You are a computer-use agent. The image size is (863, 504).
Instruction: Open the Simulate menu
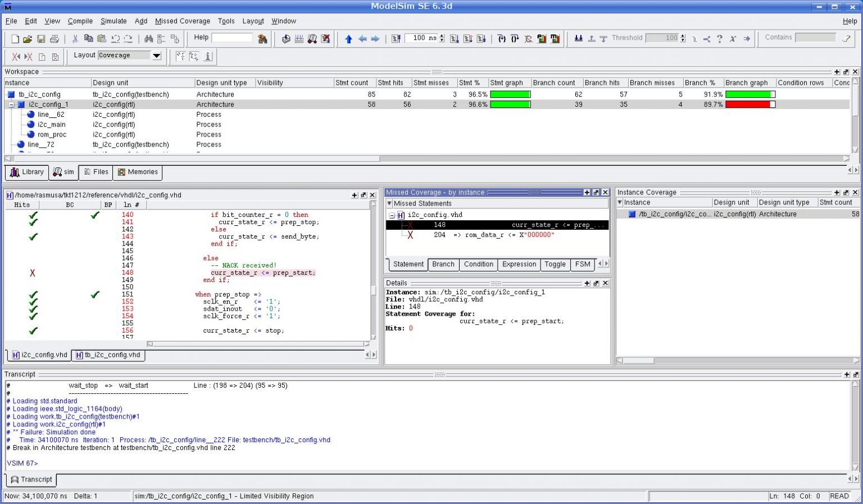[113, 21]
